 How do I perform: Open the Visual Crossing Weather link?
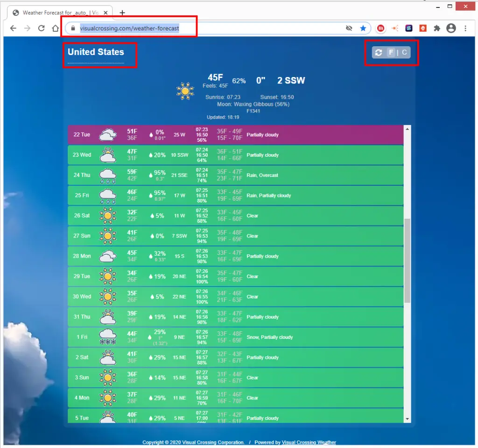pyautogui.click(x=309, y=442)
